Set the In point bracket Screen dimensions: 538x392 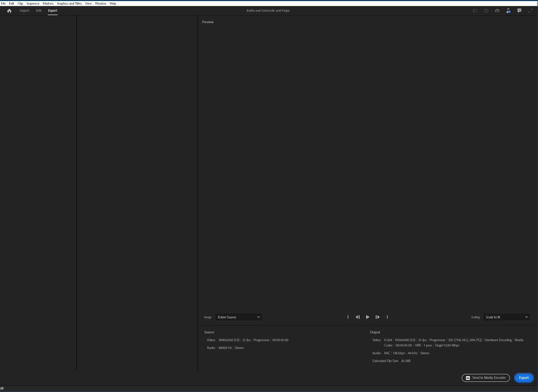[x=348, y=317]
